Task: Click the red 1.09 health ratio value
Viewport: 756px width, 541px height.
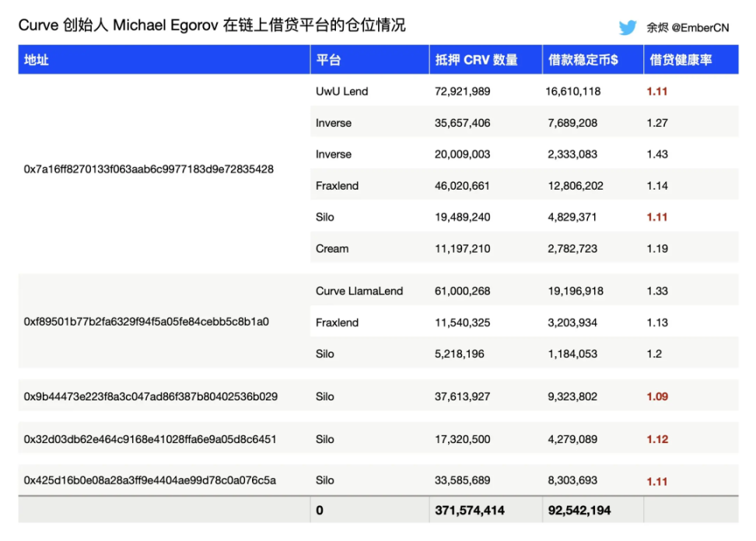Action: pos(658,396)
